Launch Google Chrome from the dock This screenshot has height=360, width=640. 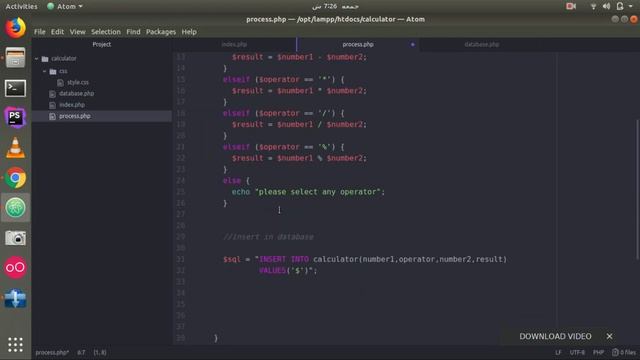(x=16, y=178)
